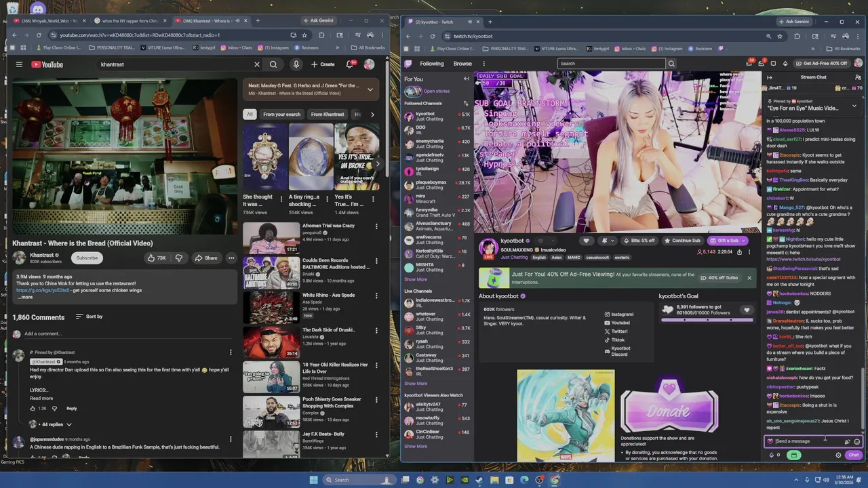Share the Khantrast video
This screenshot has width=868, height=488.
pyautogui.click(x=205, y=258)
